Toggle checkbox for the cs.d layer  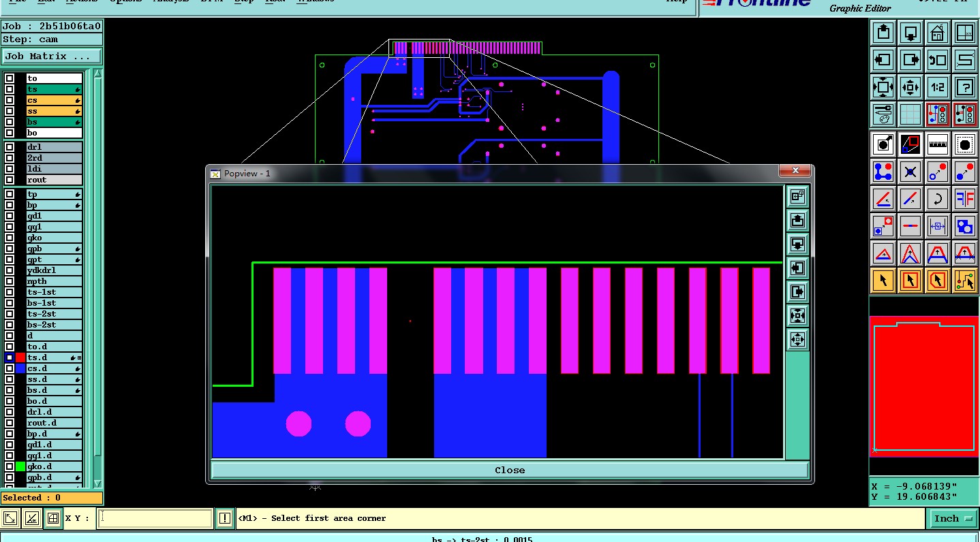pos(10,368)
